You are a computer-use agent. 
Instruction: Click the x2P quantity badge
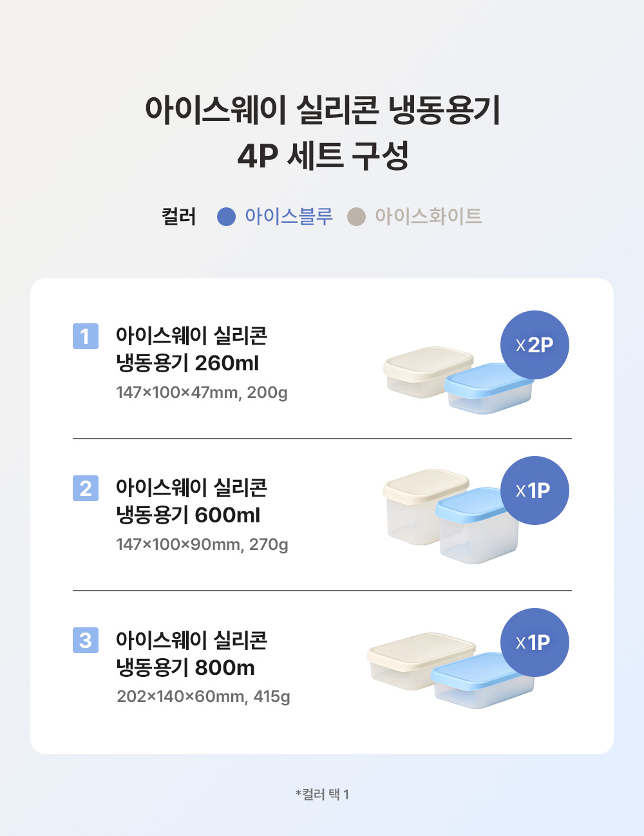pos(535,345)
